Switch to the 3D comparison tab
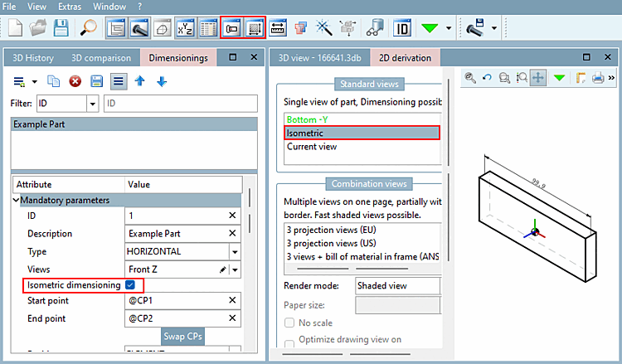 click(x=101, y=58)
